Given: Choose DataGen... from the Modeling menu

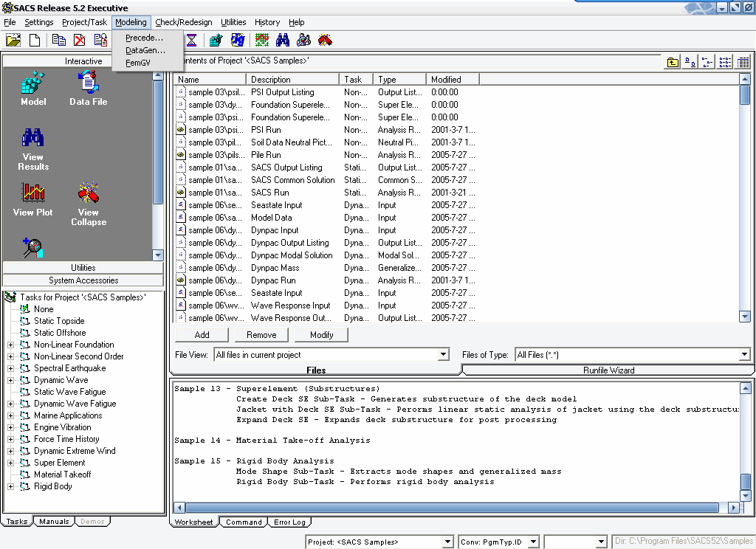Looking at the screenshot, I should click(x=145, y=50).
